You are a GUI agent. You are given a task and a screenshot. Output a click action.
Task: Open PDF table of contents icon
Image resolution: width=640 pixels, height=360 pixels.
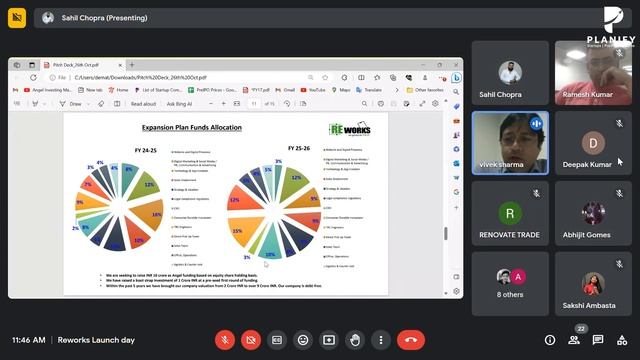[x=17, y=104]
